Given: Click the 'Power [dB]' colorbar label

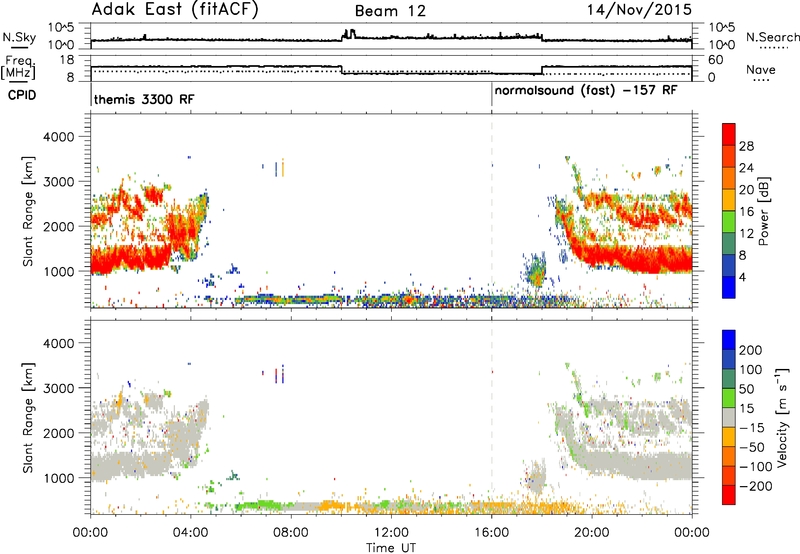Looking at the screenshot, I should [x=764, y=211].
